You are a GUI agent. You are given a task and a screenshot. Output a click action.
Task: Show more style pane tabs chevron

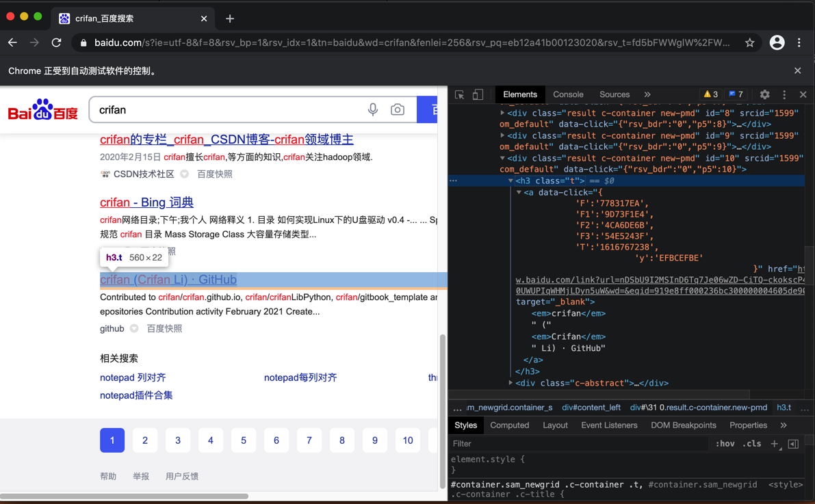[x=784, y=425]
